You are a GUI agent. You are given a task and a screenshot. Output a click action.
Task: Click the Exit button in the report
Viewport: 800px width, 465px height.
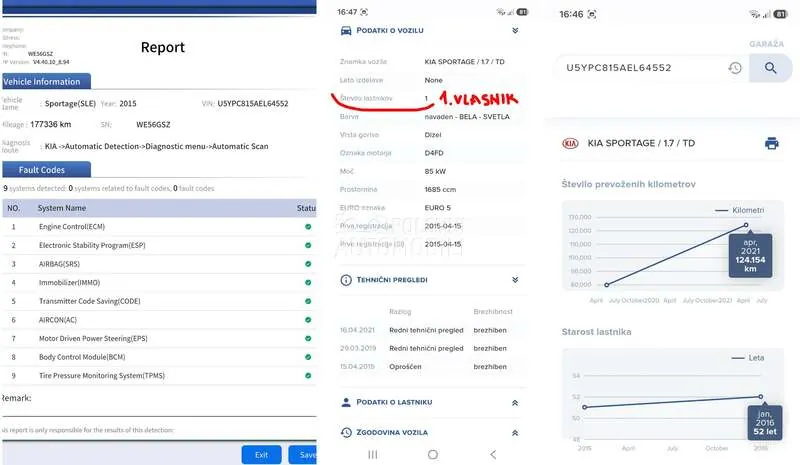point(261,454)
